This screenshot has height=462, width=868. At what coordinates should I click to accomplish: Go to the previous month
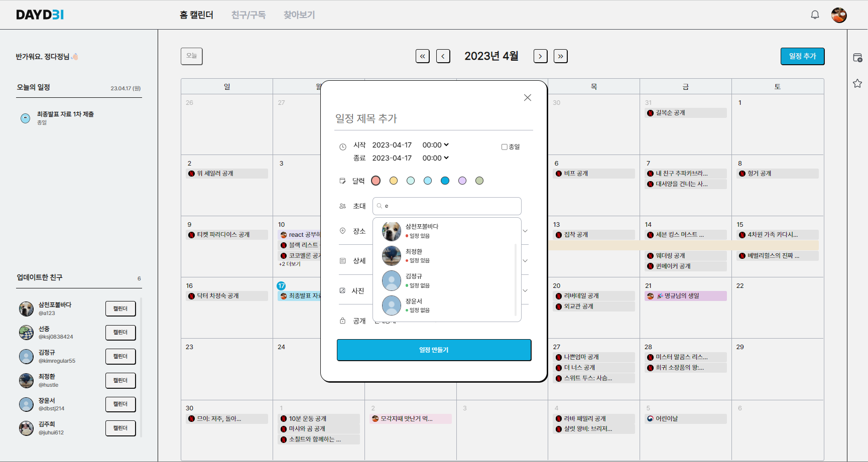[443, 56]
